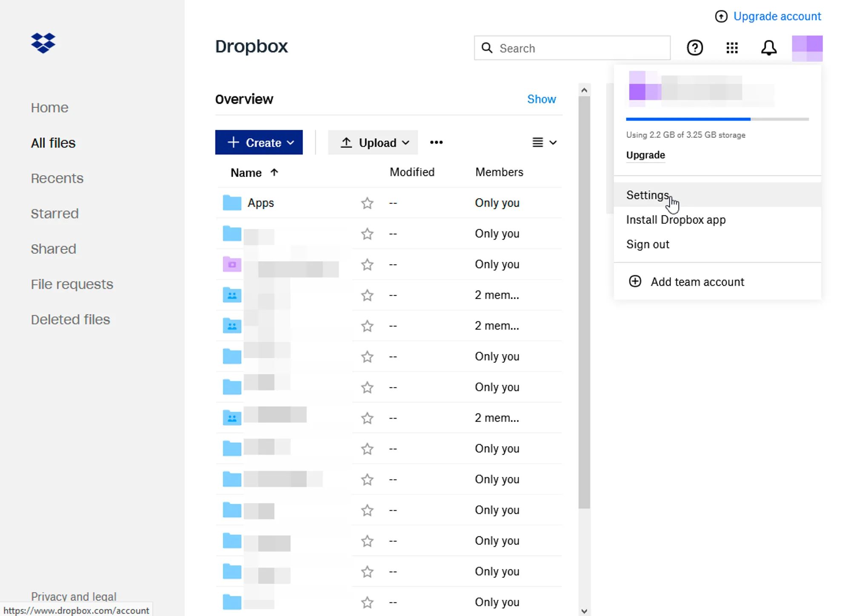851x616 pixels.
Task: Choose Sign out in account menu
Action: [x=648, y=244]
